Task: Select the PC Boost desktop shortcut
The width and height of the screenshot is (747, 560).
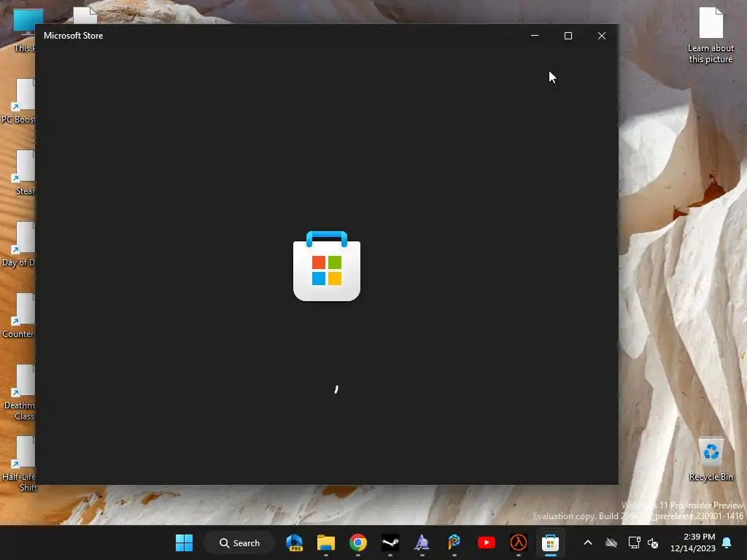Action: 18,101
